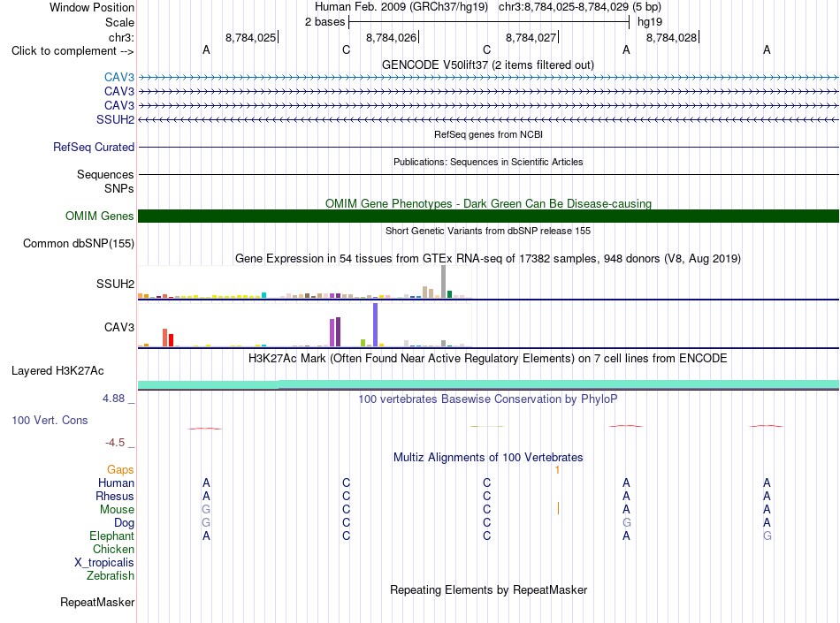Select the Zebrafish alignment row label
840x623 pixels.
click(x=111, y=576)
